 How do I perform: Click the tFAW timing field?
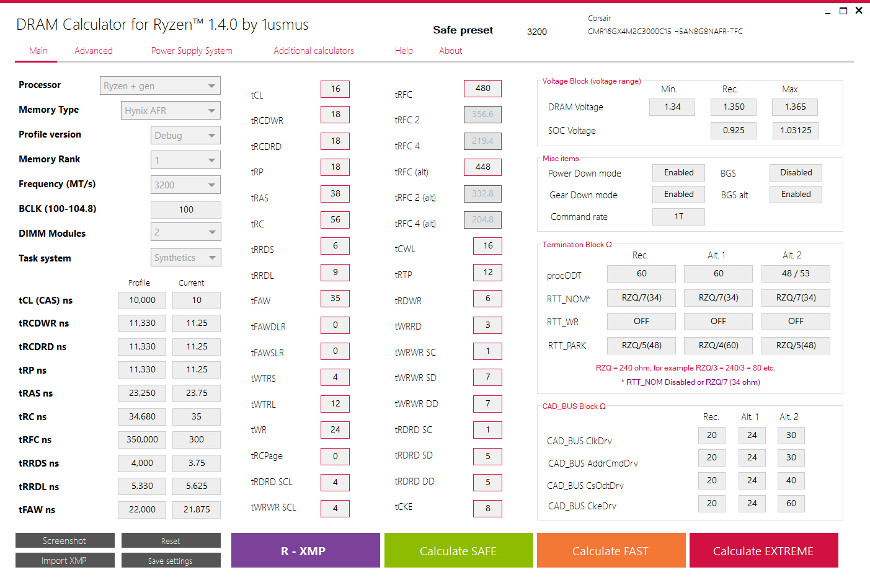tap(335, 299)
